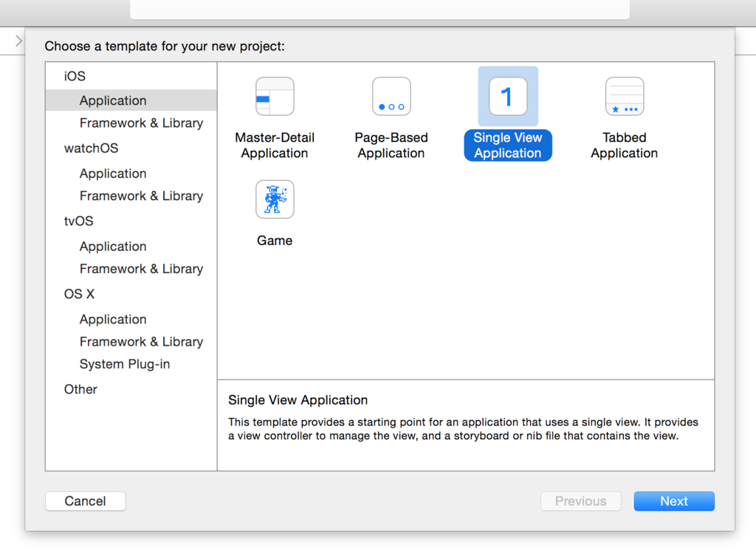This screenshot has height=559, width=756.
Task: Select the Master-Detail Application template icon
Action: [275, 96]
